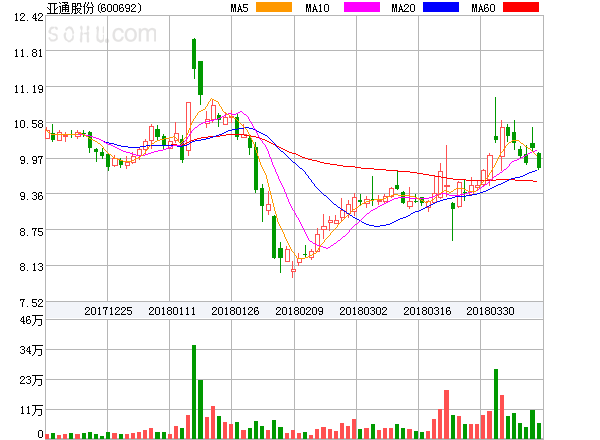Click the 12.42 price axis label
The image size is (600, 440).
coord(29,17)
